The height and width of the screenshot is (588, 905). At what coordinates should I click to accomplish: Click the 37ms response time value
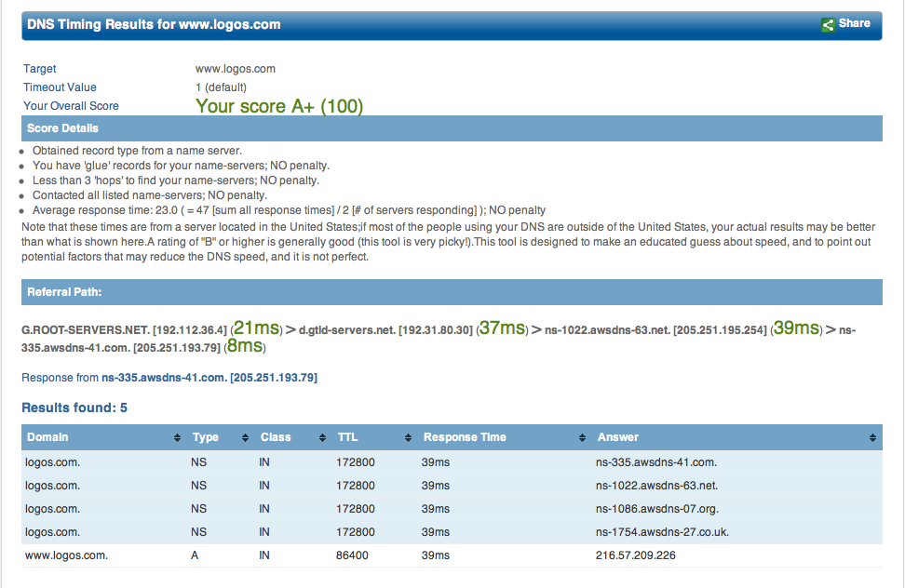coord(502,328)
